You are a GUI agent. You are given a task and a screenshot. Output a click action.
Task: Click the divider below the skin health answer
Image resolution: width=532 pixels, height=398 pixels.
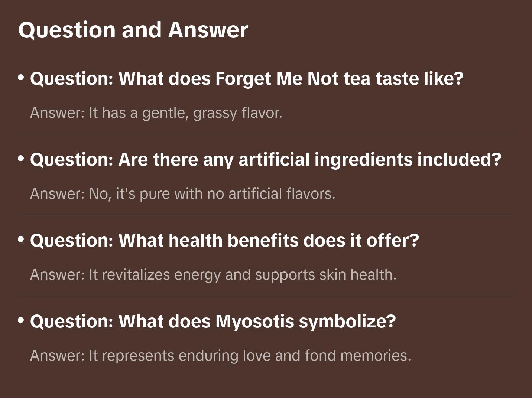266,296
